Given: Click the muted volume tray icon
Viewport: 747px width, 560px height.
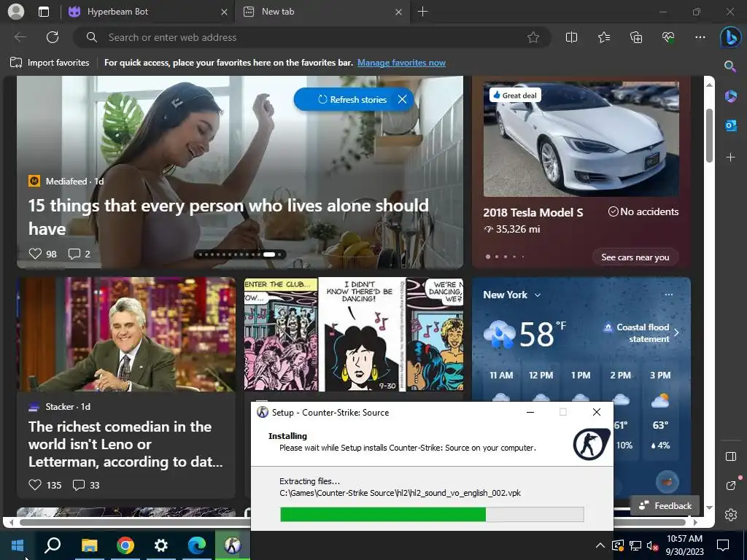Looking at the screenshot, I should (x=652, y=545).
